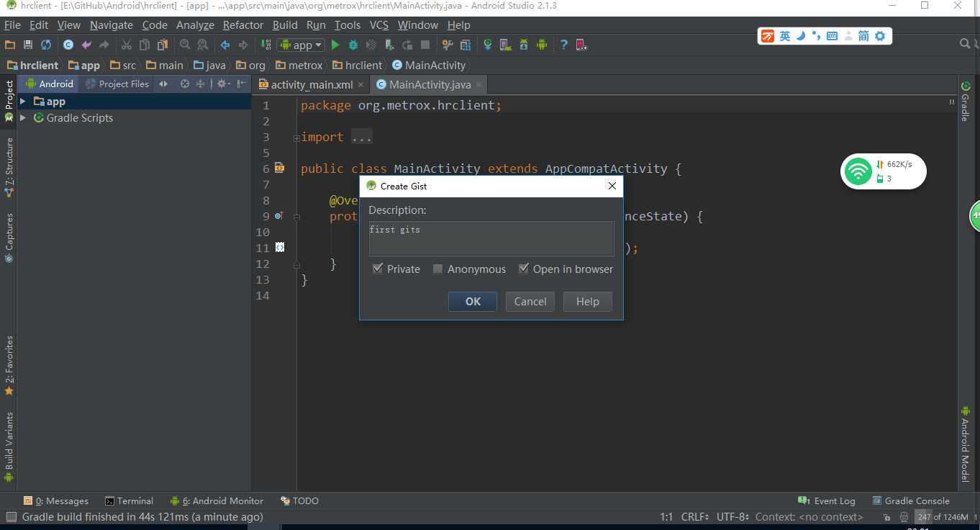The width and height of the screenshot is (980, 530).
Task: Open the Captures side panel tab
Action: [9, 237]
